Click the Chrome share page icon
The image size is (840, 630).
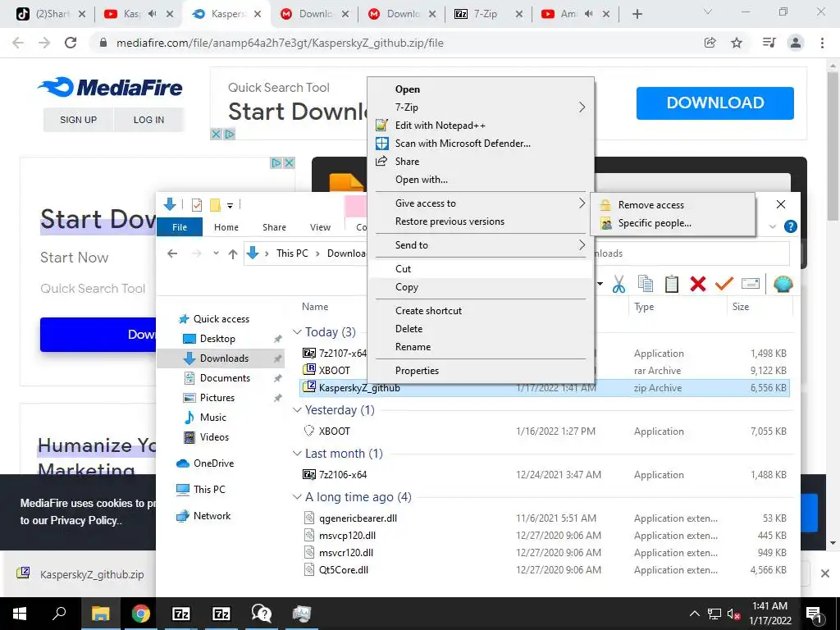pyautogui.click(x=710, y=43)
